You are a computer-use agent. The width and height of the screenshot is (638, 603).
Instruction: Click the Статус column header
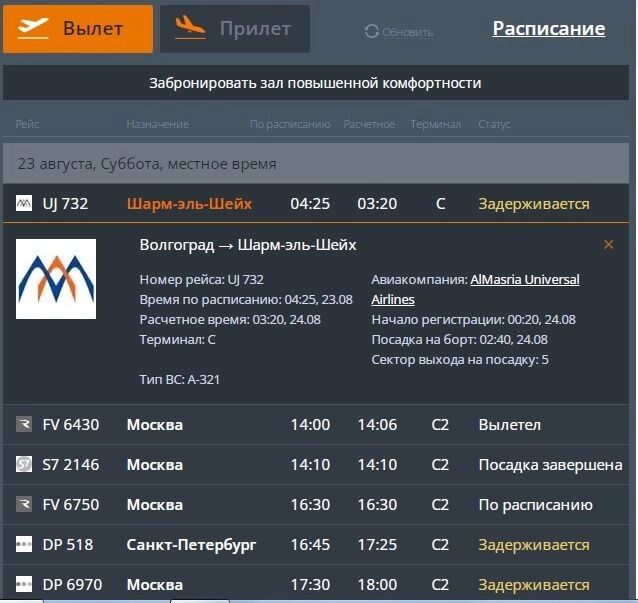(494, 125)
